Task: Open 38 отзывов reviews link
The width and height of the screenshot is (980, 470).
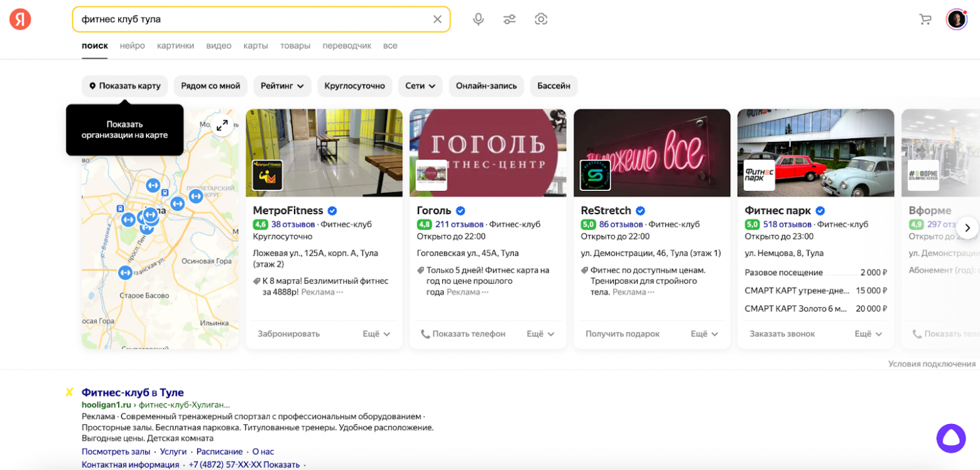Action: click(x=293, y=224)
